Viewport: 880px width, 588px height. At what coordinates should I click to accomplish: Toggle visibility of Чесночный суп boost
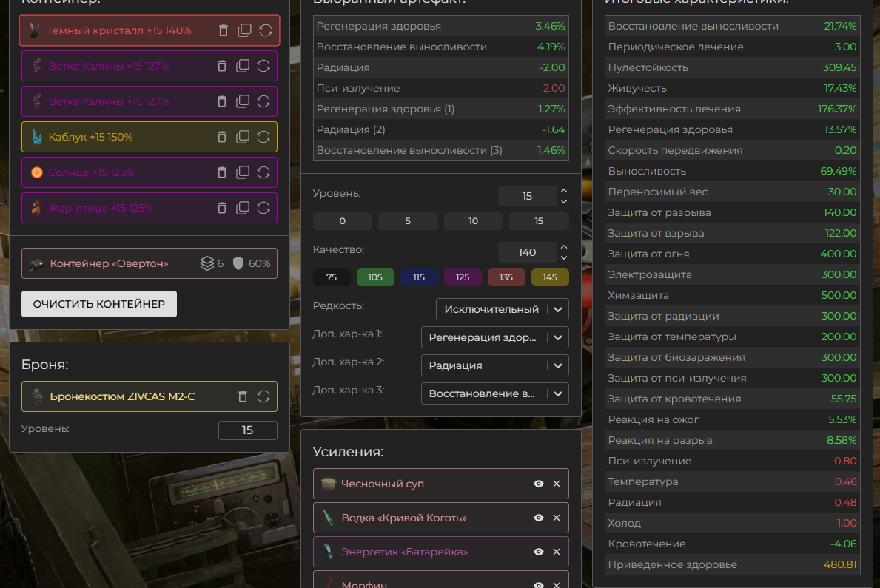pos(538,484)
